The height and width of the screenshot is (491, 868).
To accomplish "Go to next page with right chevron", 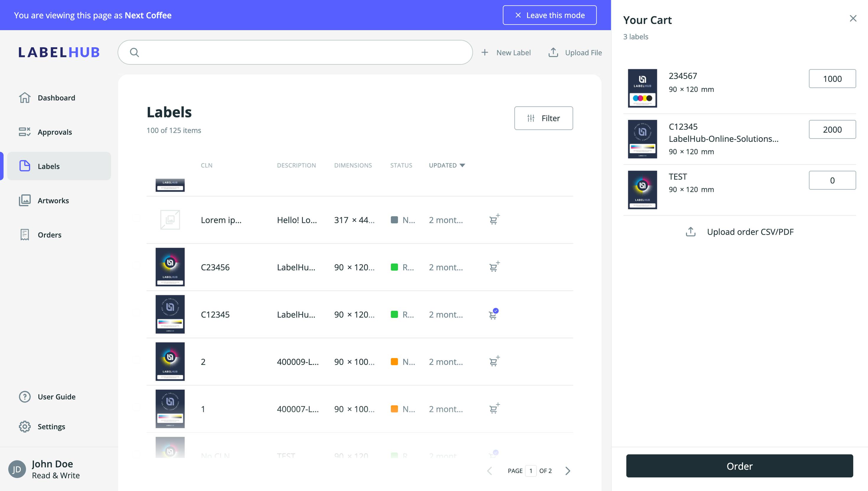I will pyautogui.click(x=568, y=471).
